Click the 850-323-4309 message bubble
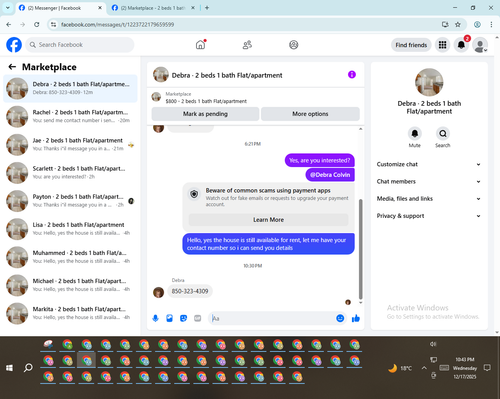This screenshot has height=399, width=500. coord(190,291)
